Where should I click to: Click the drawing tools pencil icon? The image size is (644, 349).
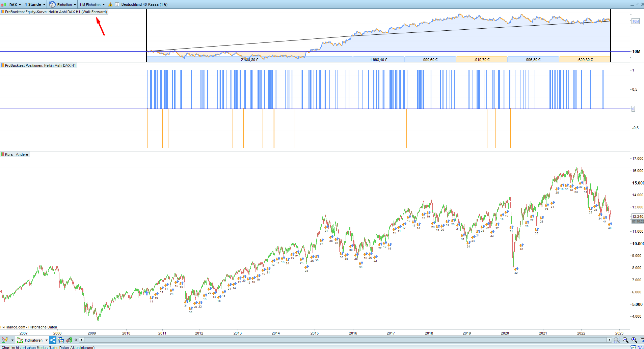point(5,340)
